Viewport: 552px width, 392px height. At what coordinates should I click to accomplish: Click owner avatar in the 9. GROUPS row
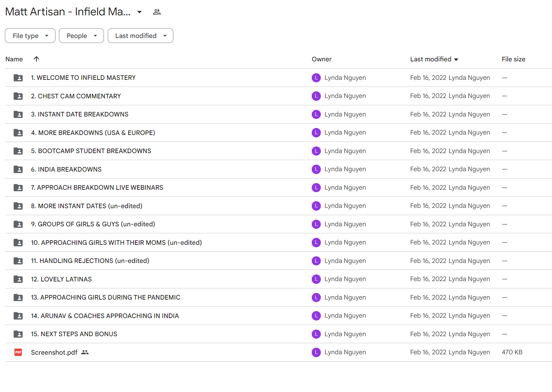(x=316, y=224)
